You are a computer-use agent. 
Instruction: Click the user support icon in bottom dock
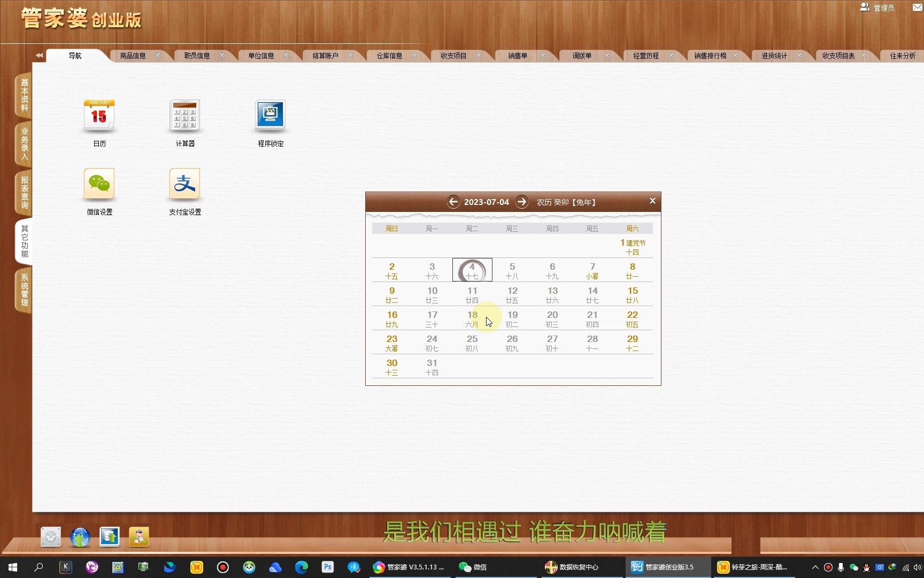click(x=139, y=537)
